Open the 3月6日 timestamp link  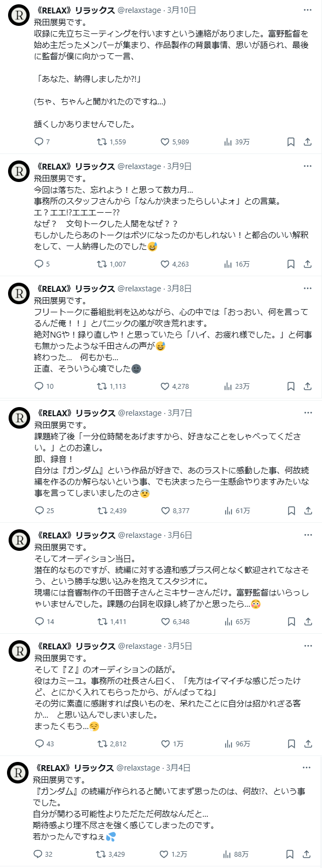(180, 535)
